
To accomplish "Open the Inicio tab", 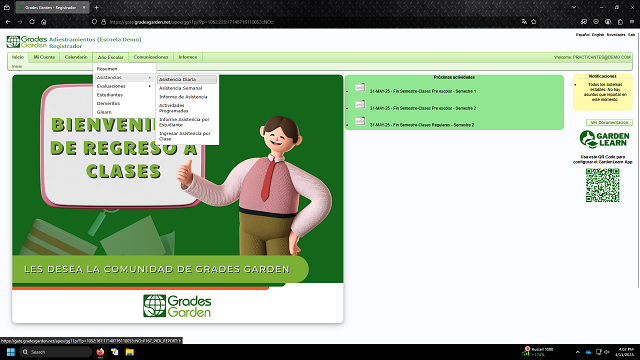I will click(18, 57).
